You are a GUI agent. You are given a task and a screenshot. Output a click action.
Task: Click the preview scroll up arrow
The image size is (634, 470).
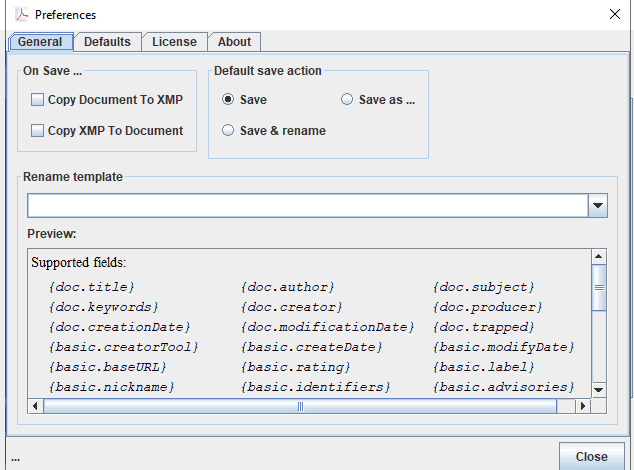598,256
